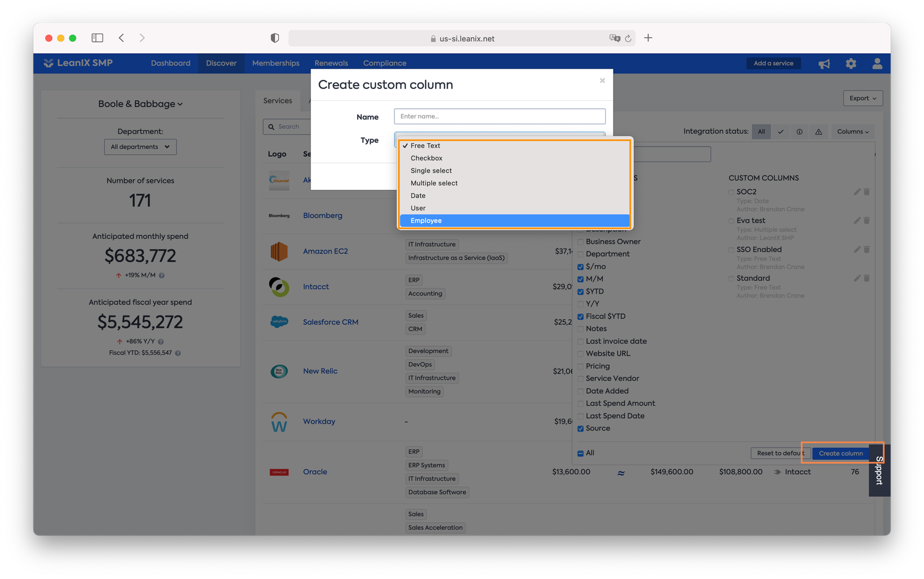Choose Date type option
The width and height of the screenshot is (924, 579).
coord(514,195)
